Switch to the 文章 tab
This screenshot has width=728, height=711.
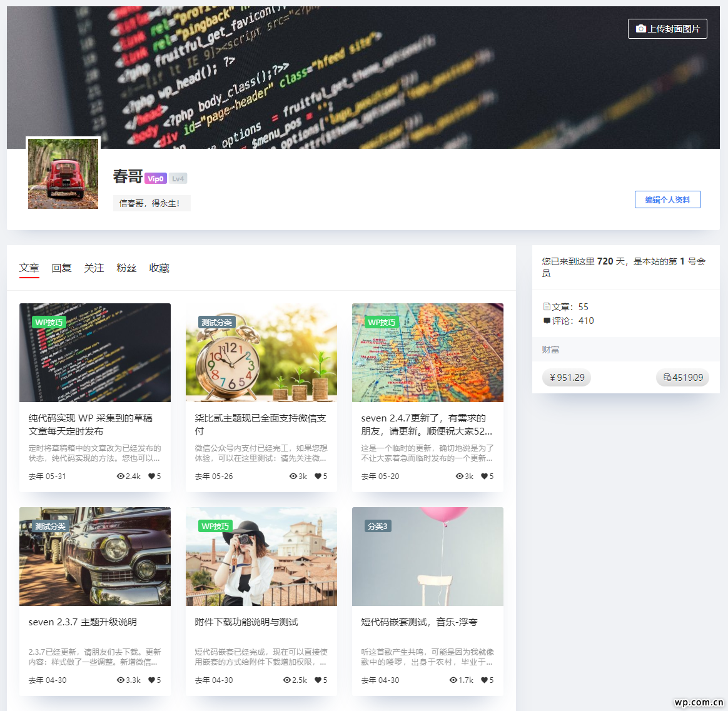pos(29,268)
